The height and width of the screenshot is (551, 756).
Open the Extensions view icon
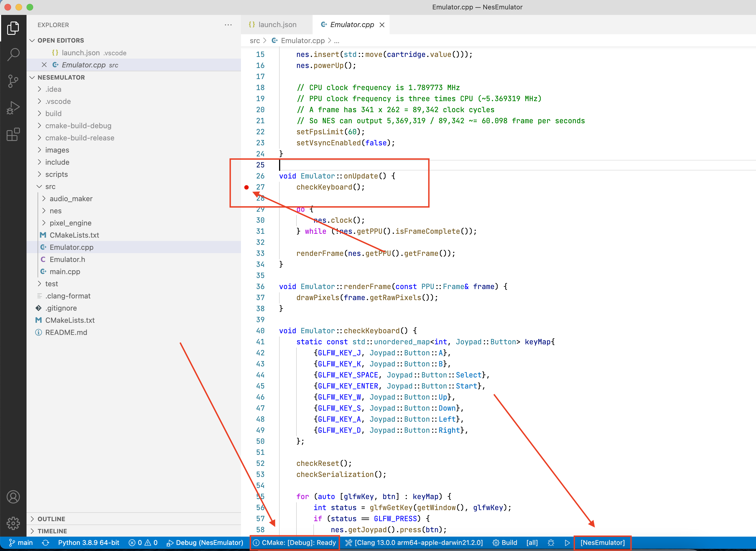[x=13, y=134]
